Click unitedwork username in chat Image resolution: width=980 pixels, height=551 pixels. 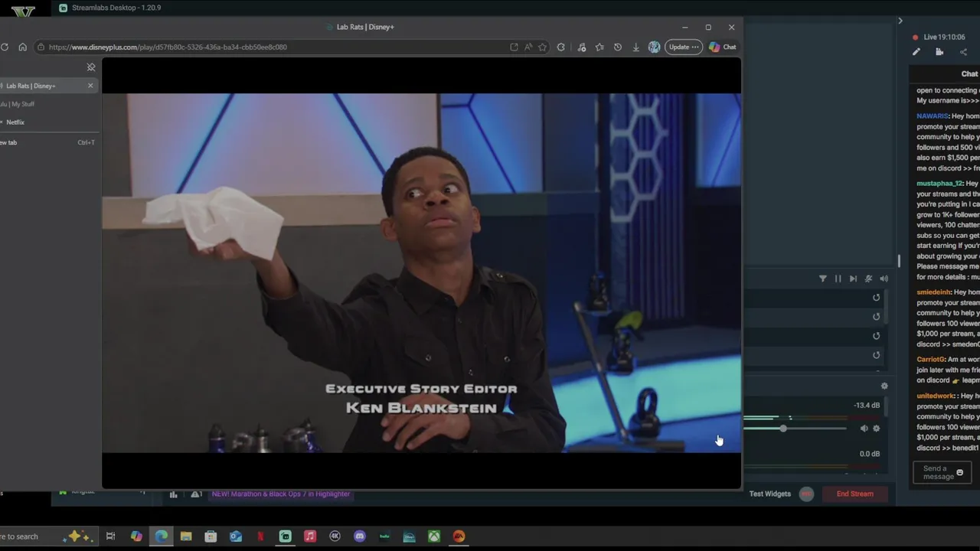pyautogui.click(x=935, y=396)
